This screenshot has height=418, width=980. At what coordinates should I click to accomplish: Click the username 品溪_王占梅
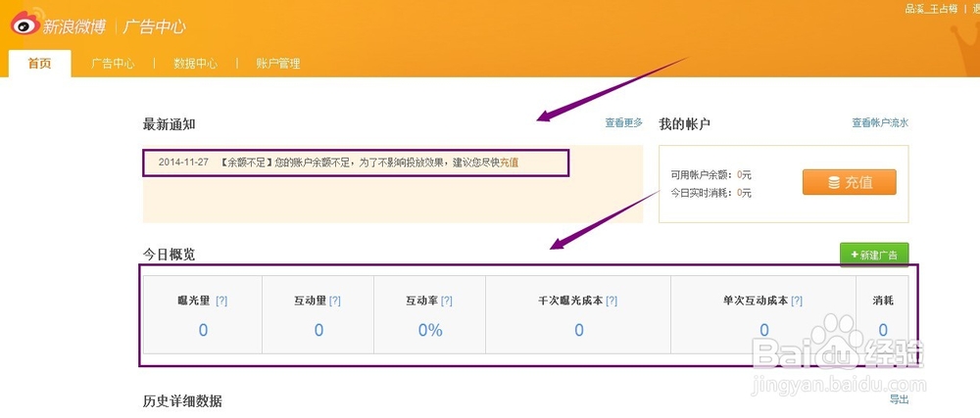pos(931,9)
